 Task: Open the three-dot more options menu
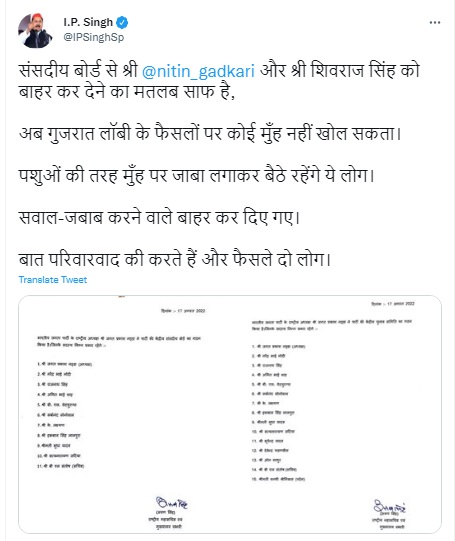click(435, 22)
